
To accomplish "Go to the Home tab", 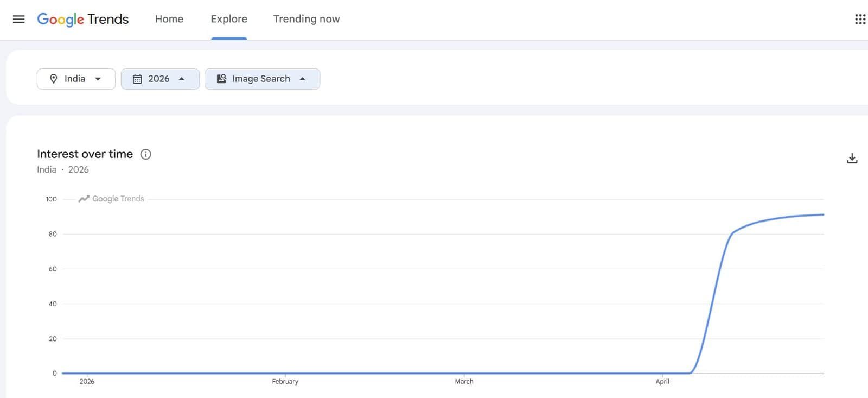I will pos(169,19).
